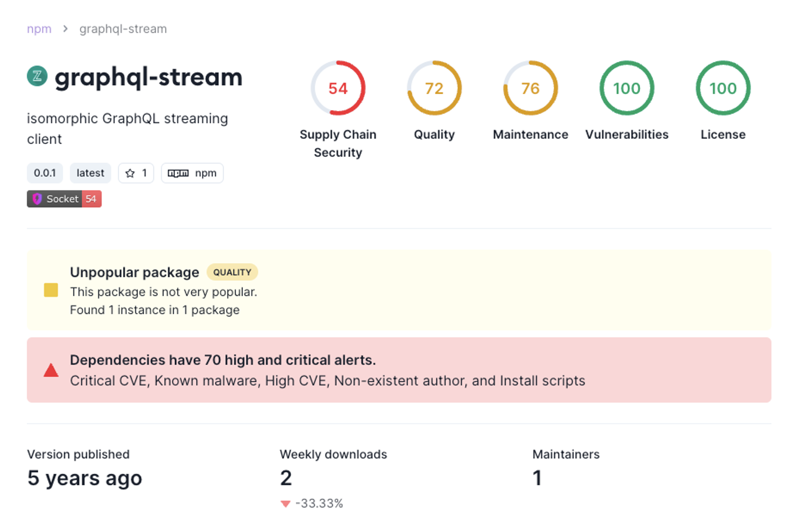Select the 0.0.1 version tag
Screen dimensions: 797x532
[45, 173]
